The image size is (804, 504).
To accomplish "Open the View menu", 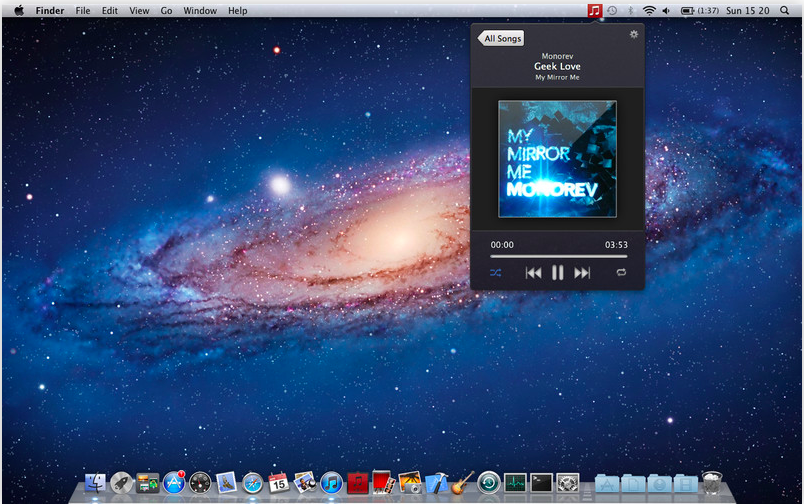I will coord(139,10).
